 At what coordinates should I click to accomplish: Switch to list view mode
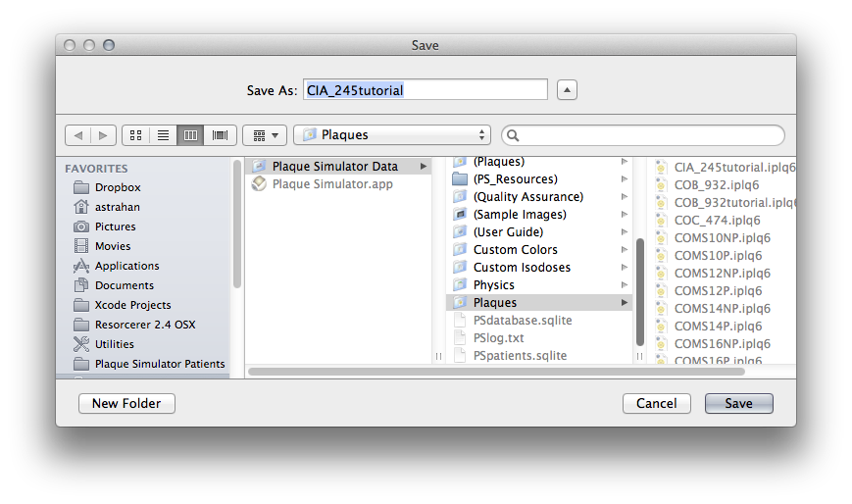164,135
